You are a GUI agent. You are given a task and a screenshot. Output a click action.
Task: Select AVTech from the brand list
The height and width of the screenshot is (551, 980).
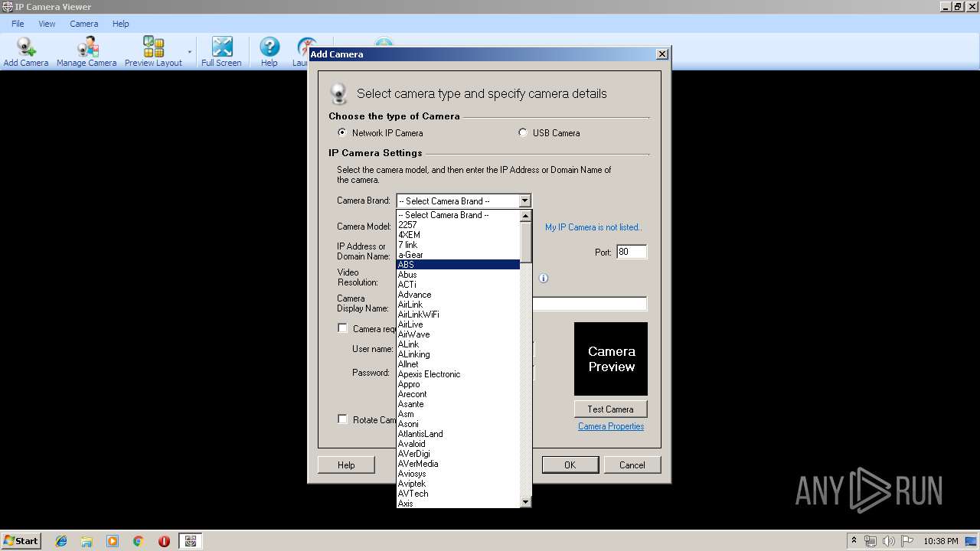(458, 494)
